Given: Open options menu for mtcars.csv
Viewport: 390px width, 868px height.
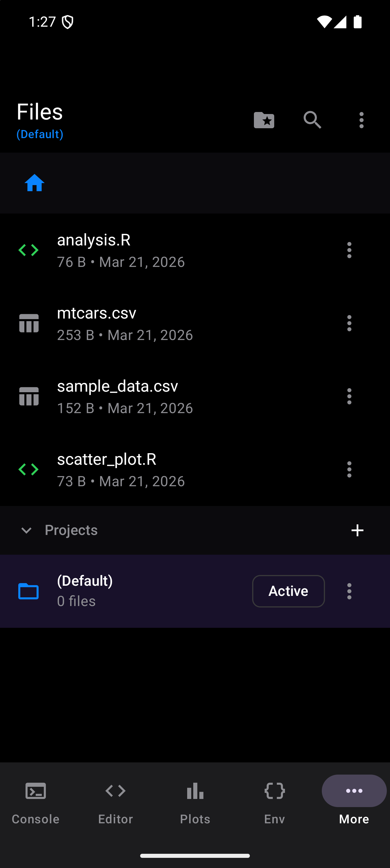Looking at the screenshot, I should tap(349, 323).
